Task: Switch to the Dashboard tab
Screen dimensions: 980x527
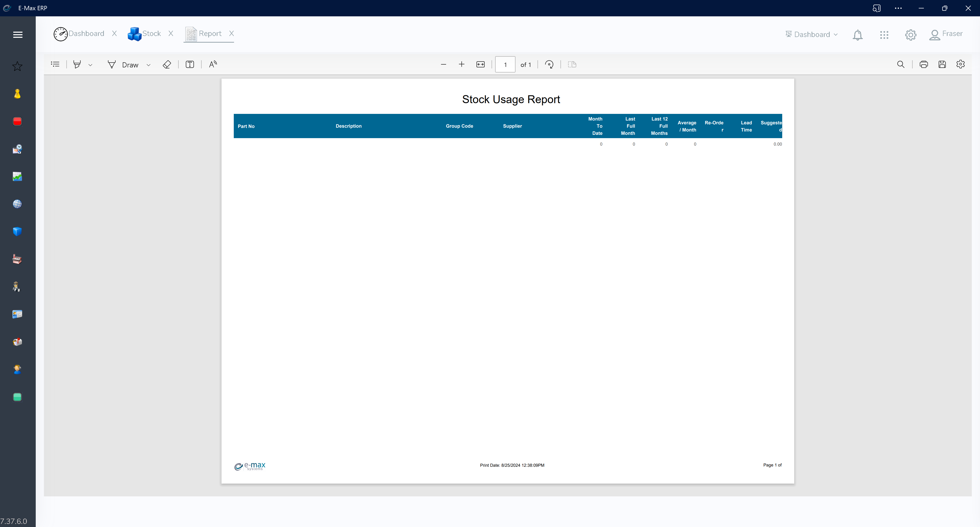Action: pos(87,33)
